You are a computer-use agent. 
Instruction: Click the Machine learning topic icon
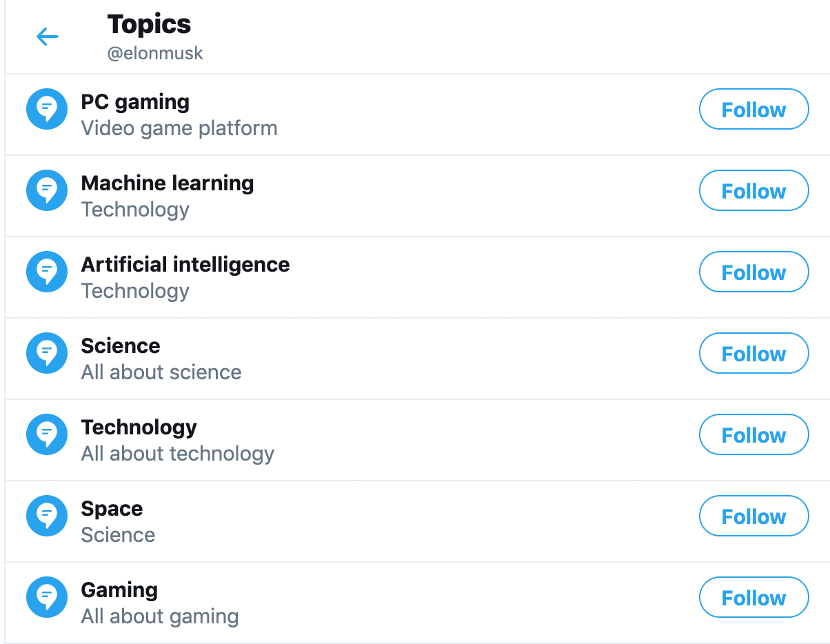[x=47, y=190]
